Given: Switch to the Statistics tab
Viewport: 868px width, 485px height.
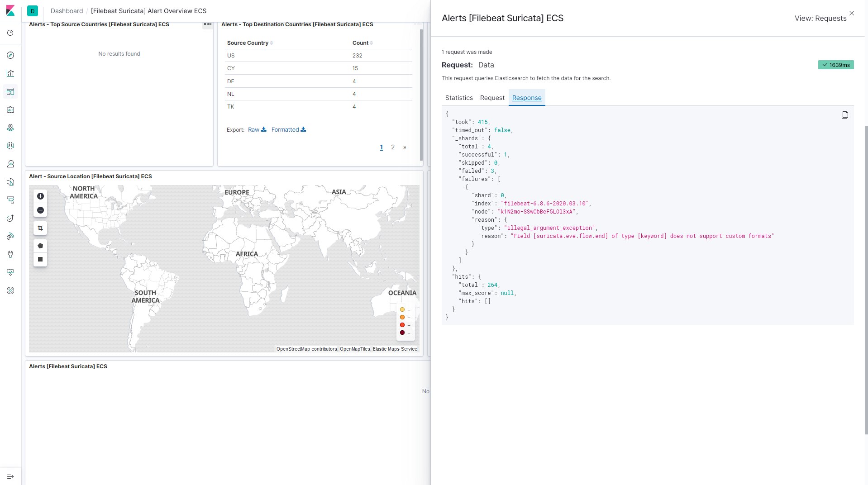Looking at the screenshot, I should coord(459,98).
